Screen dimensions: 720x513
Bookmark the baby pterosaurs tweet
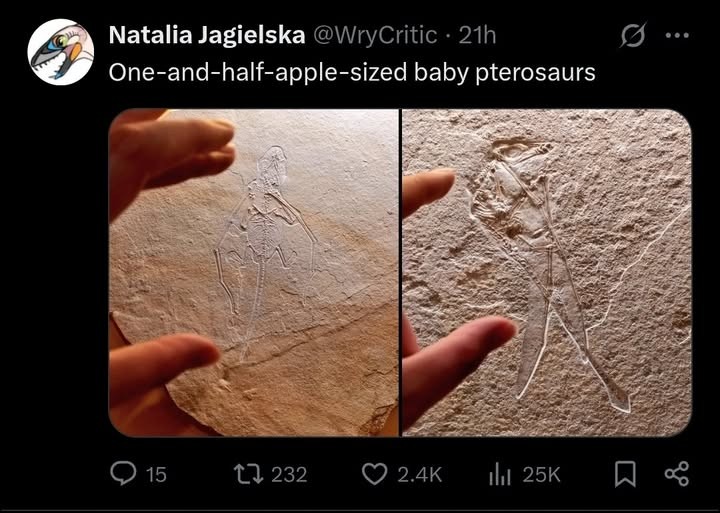click(x=625, y=474)
